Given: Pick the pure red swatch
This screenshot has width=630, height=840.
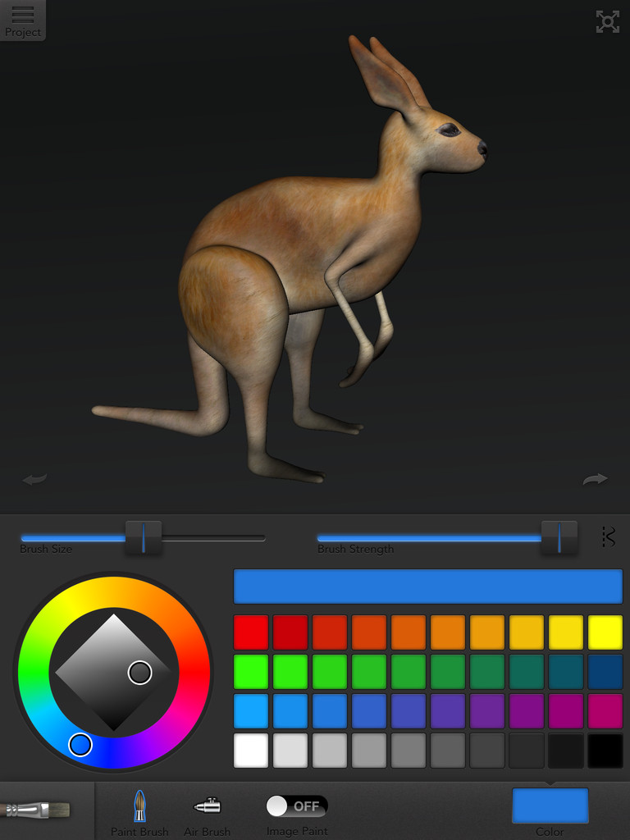Looking at the screenshot, I should 251,632.
